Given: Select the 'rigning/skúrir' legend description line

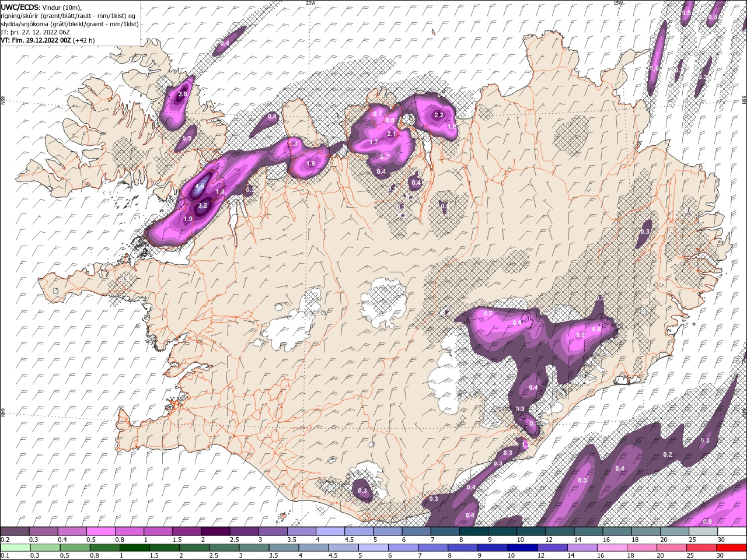Looking at the screenshot, I should pyautogui.click(x=68, y=15).
